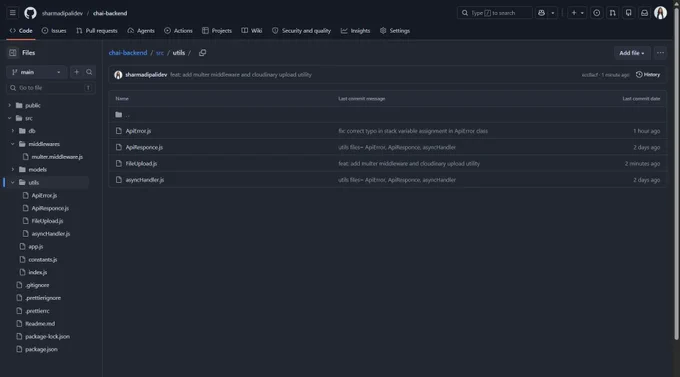
Task: Open .gitignore in the file tree
Action: [37, 285]
